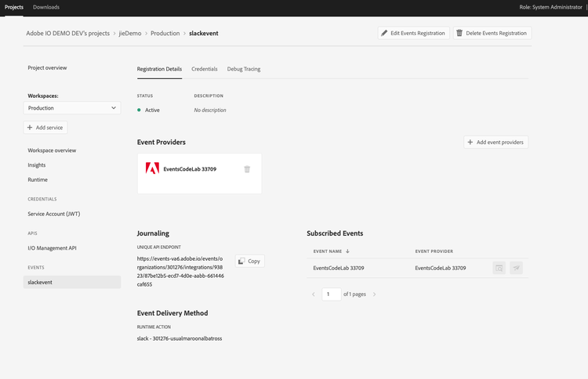The image size is (588, 379).
Task: Open Service Account (JWT) credentials
Action: click(x=60, y=214)
